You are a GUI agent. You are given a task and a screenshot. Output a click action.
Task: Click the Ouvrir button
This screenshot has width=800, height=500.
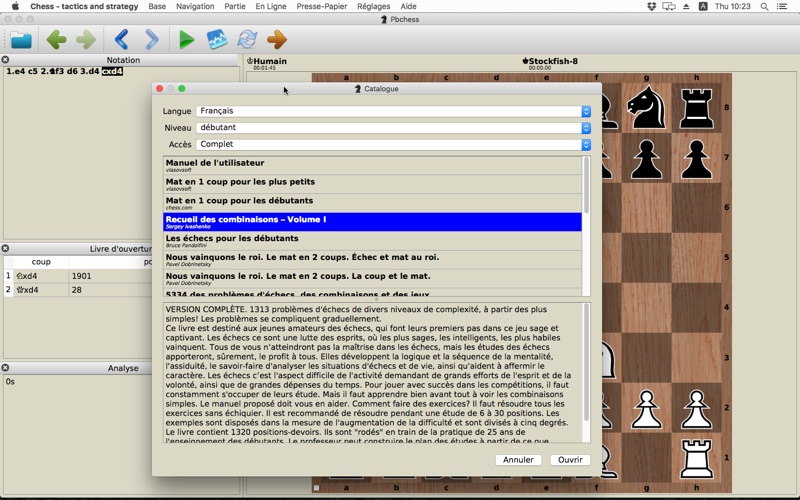[x=570, y=460]
